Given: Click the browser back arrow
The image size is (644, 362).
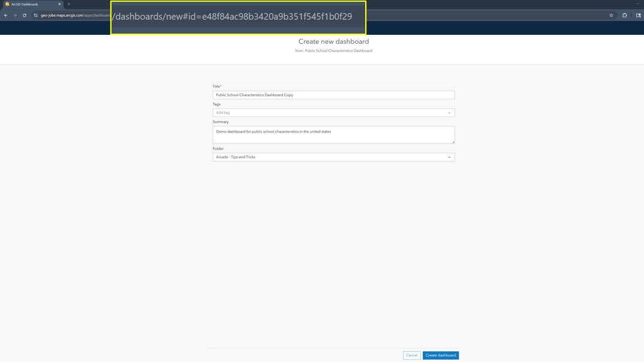Looking at the screenshot, I should [x=6, y=15].
